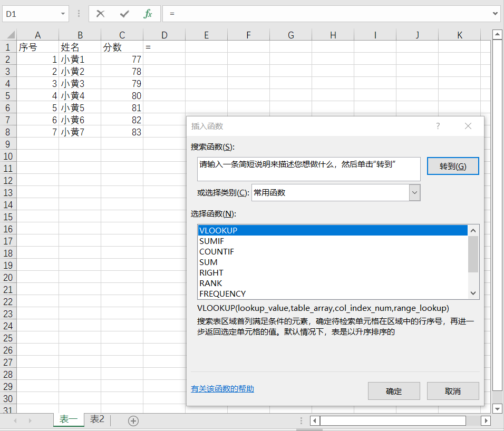Click vertical scrollbar down arrow of sheet

[497, 409]
